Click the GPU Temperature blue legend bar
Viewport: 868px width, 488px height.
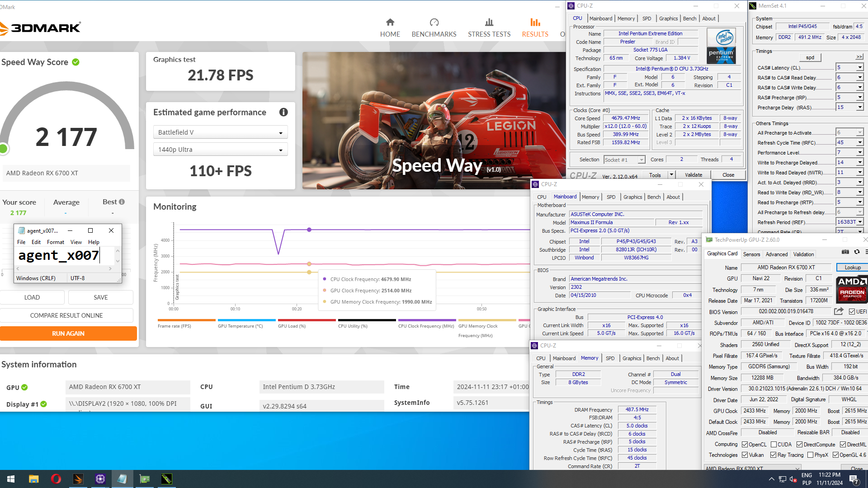(x=246, y=320)
